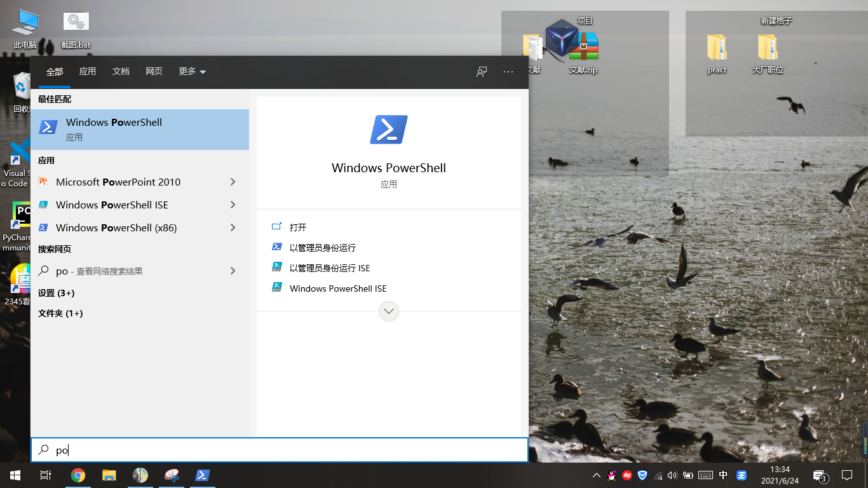
Task: Select the 全部 search tab
Action: 55,71
